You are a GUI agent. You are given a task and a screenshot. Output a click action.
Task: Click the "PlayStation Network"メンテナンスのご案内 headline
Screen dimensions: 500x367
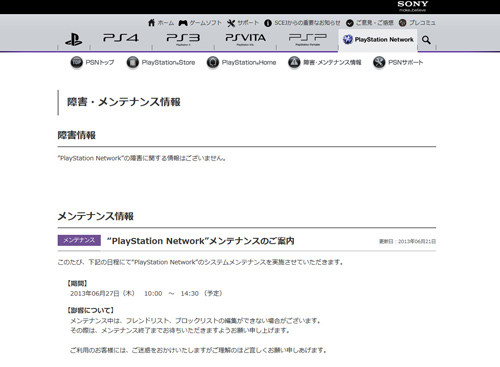click(x=201, y=241)
